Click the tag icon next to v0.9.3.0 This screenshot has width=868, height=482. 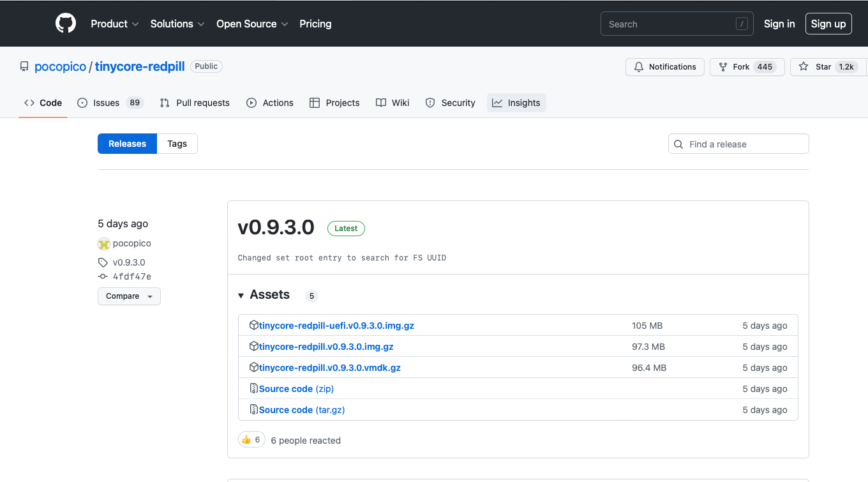click(103, 262)
